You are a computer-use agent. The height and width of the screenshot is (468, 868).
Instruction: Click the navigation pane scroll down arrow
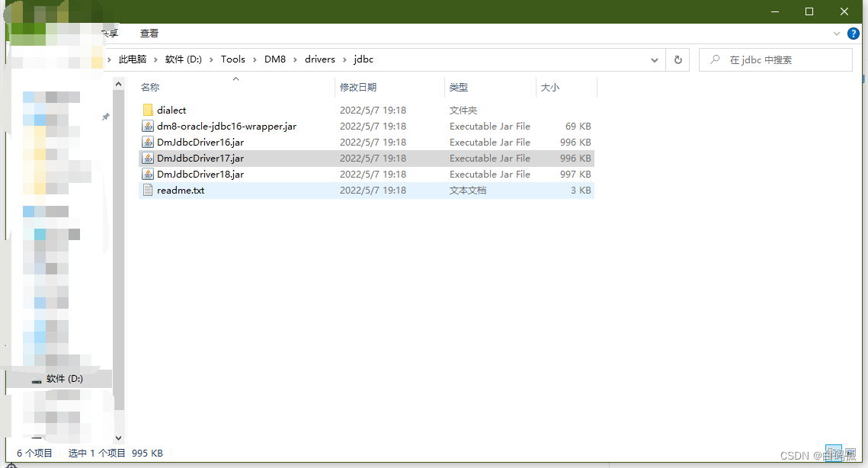point(118,438)
